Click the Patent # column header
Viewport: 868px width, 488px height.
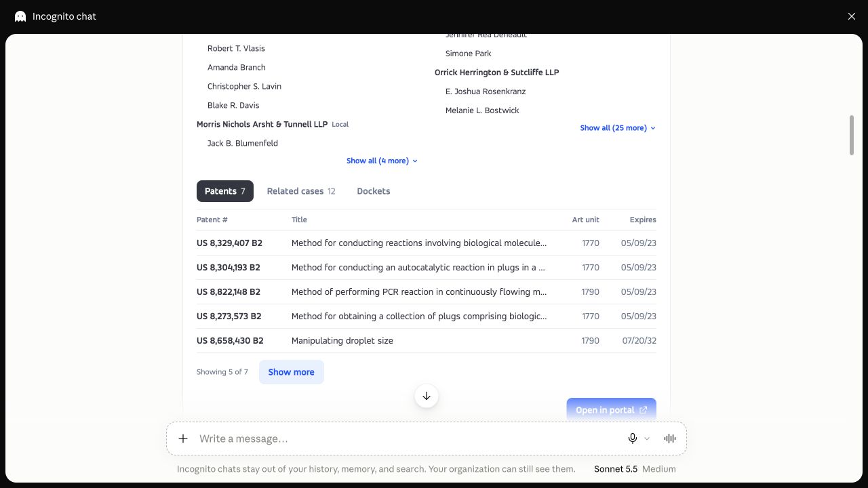click(212, 220)
